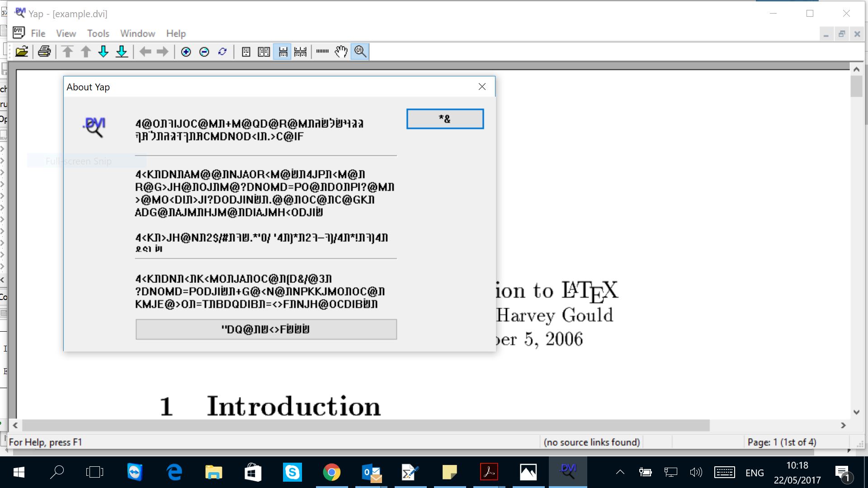Zoom out with minus circle icon

(204, 52)
